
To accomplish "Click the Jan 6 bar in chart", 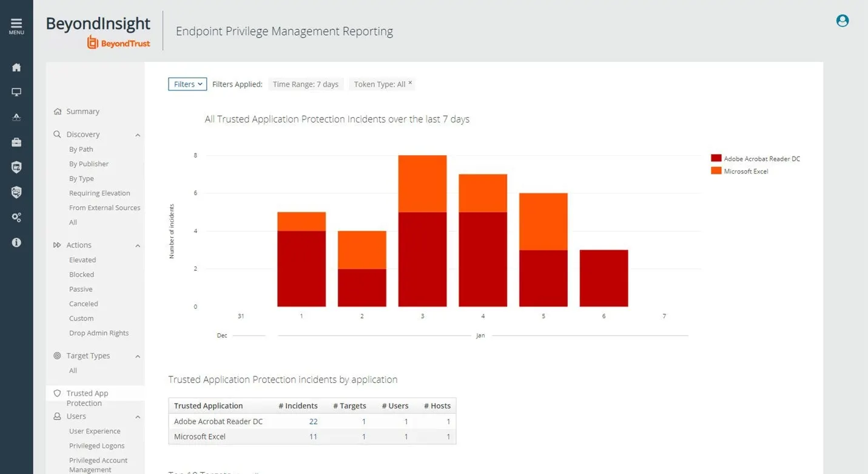I will click(x=604, y=278).
